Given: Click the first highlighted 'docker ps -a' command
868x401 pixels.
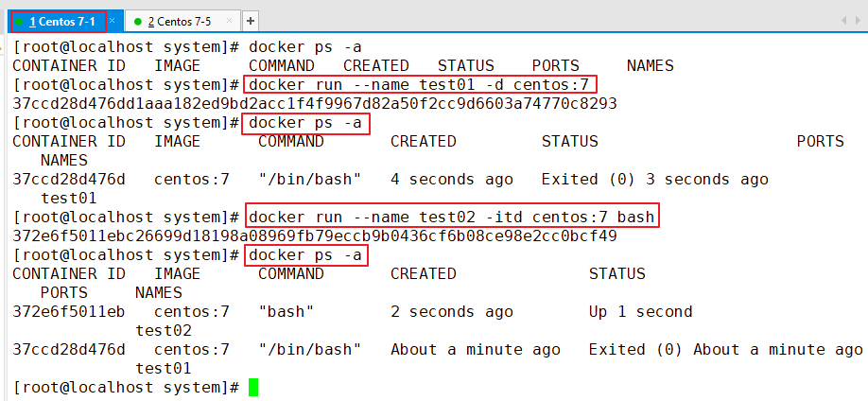Looking at the screenshot, I should point(305,123).
